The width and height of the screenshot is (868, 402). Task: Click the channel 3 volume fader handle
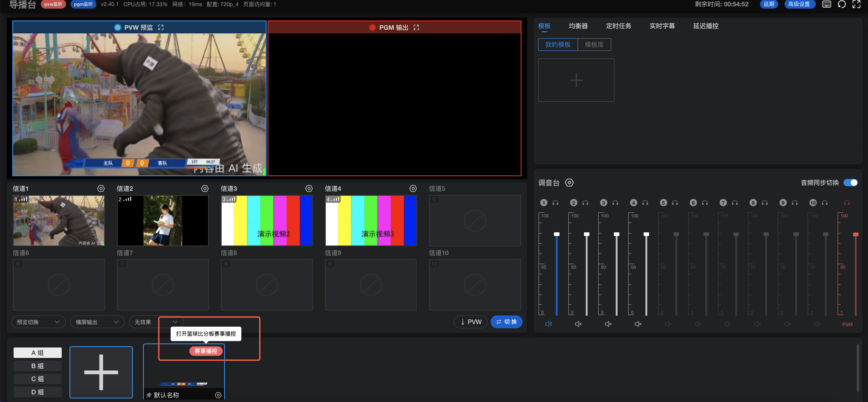tap(617, 234)
